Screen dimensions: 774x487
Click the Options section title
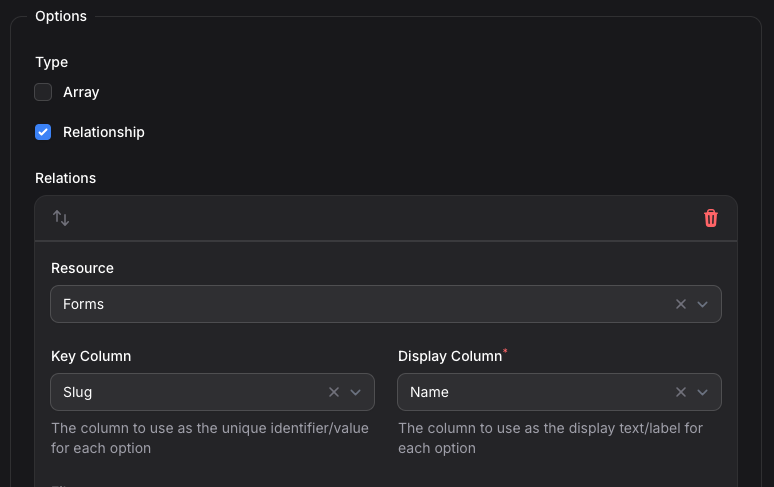click(x=61, y=16)
